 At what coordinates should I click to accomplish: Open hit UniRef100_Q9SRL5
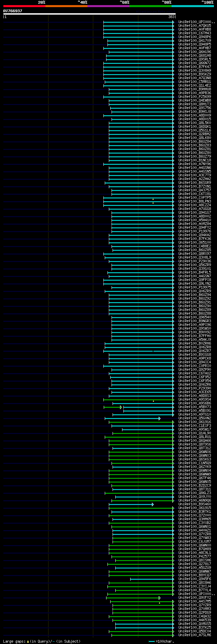click(x=195, y=59)
